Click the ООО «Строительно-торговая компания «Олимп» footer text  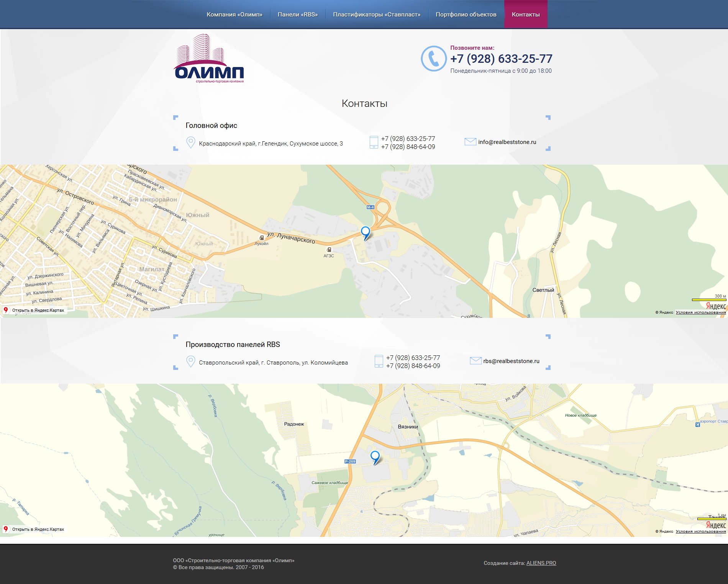coord(234,560)
